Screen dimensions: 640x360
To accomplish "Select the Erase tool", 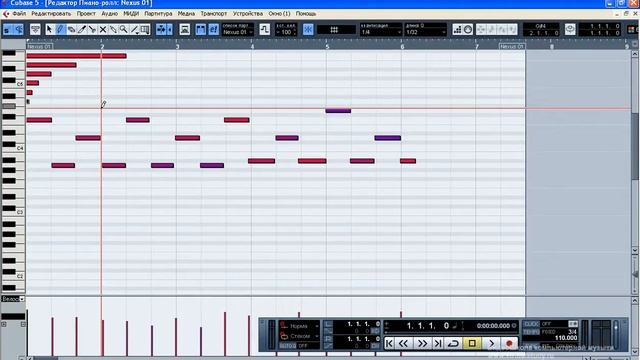I will pyautogui.click(x=71, y=29).
